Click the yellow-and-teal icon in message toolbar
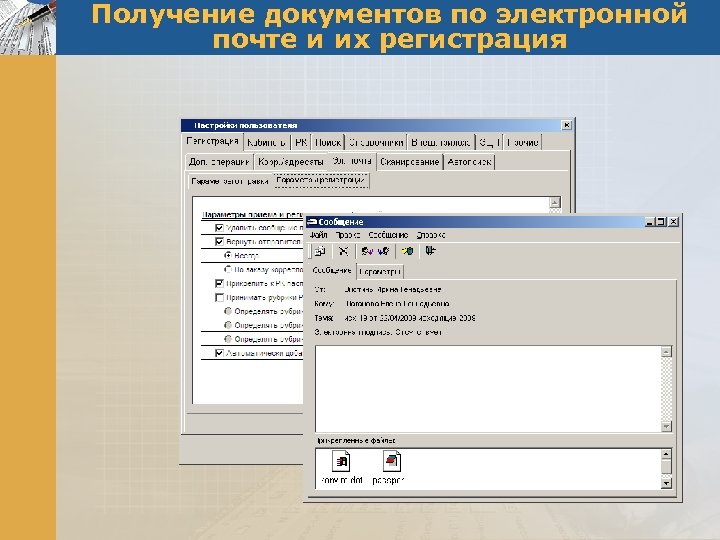This screenshot has width=720, height=540. point(407,251)
